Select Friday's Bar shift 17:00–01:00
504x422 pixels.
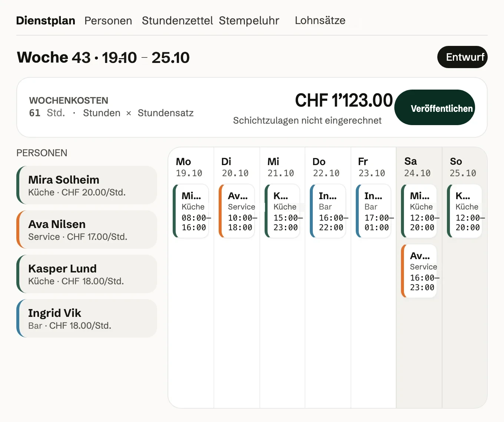[374, 211]
